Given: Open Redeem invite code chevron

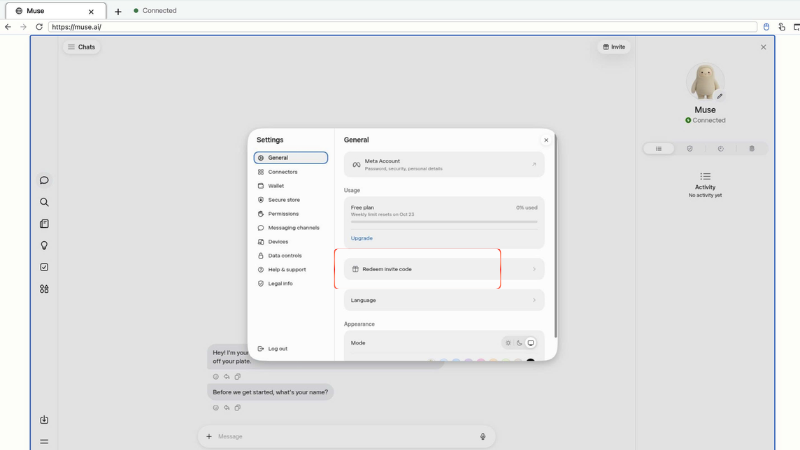Looking at the screenshot, I should [534, 269].
